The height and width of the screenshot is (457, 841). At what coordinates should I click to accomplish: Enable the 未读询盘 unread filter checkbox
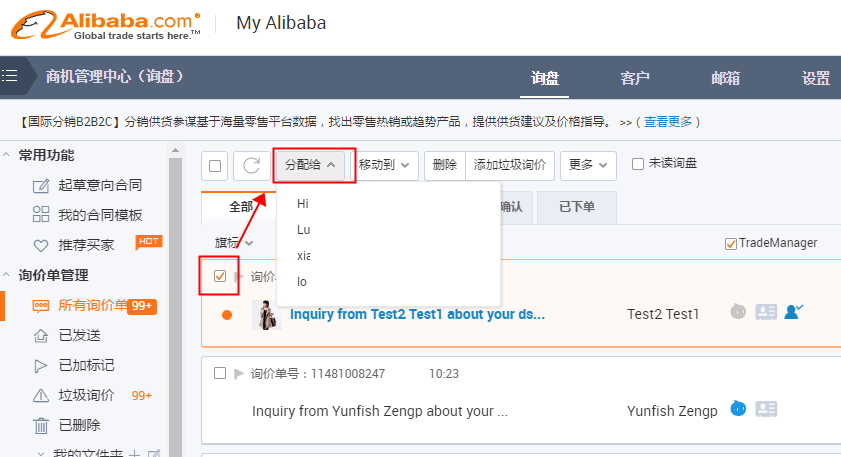point(637,164)
